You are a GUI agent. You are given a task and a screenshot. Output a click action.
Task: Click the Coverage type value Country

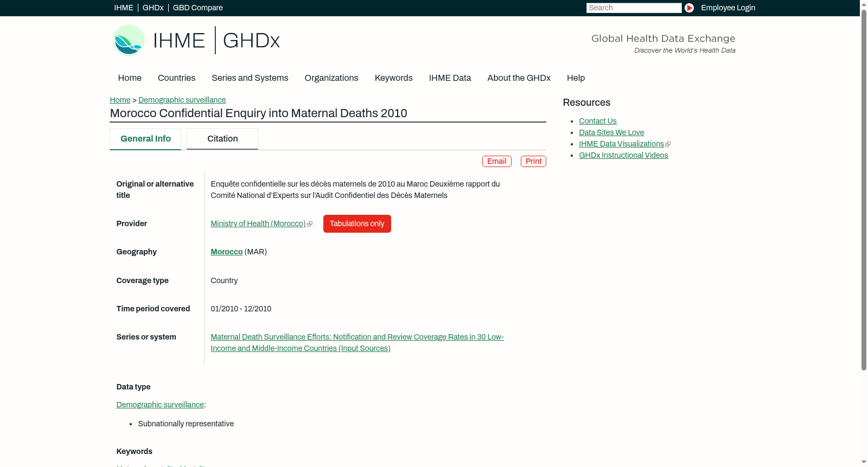[x=224, y=280]
